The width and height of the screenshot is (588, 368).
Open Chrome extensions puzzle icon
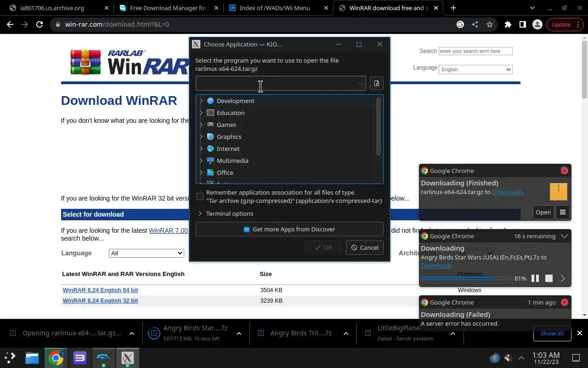(x=508, y=24)
